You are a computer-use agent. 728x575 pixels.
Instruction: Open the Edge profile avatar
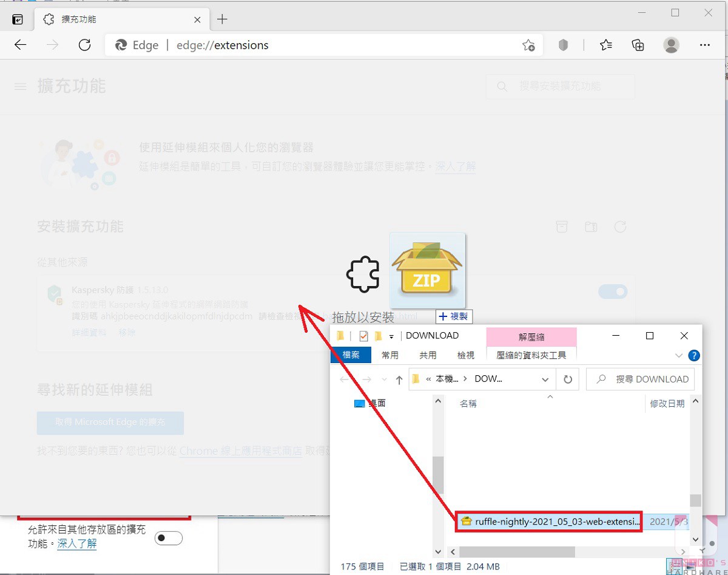tap(671, 45)
